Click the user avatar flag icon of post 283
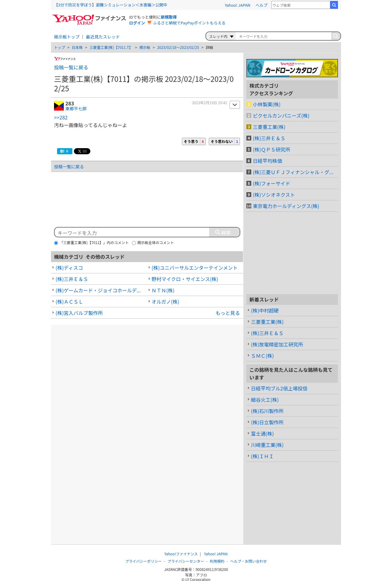 (x=59, y=106)
